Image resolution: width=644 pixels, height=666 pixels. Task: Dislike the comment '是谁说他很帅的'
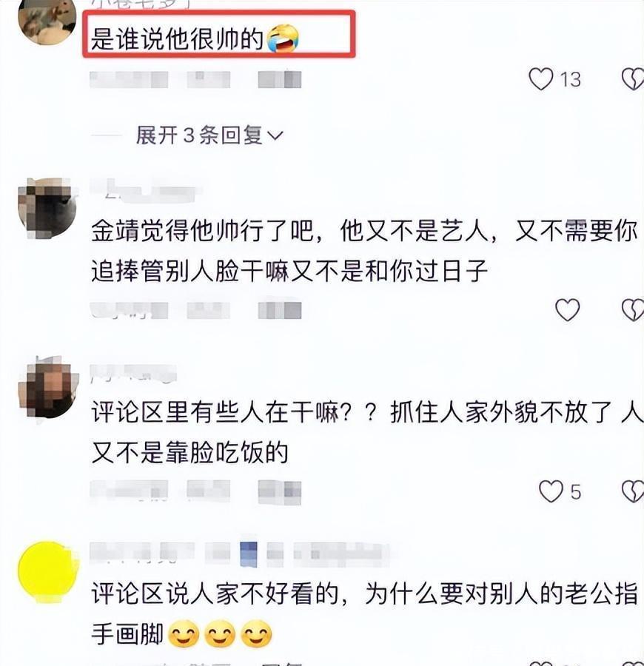[633, 79]
